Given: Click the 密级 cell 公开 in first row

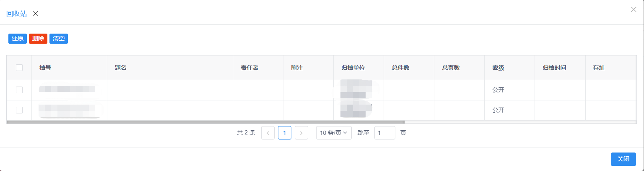Looking at the screenshot, I should 498,90.
